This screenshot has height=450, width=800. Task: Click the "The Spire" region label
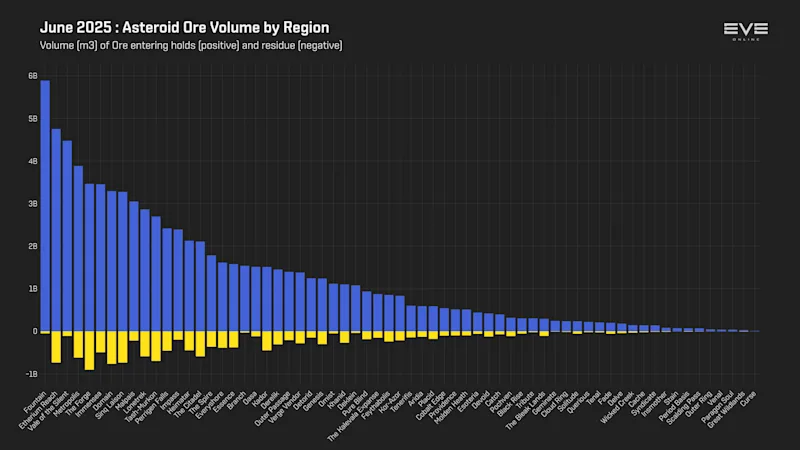point(202,403)
